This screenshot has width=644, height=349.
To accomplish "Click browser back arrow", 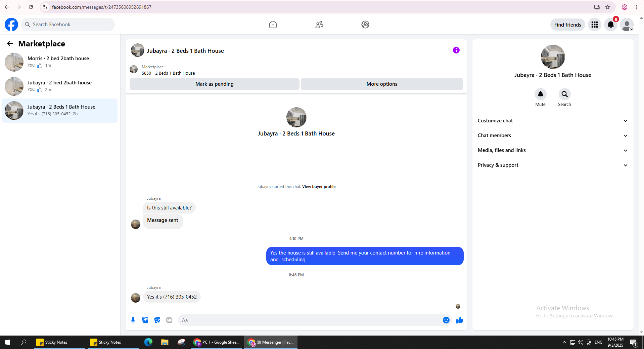I will tap(7, 7).
